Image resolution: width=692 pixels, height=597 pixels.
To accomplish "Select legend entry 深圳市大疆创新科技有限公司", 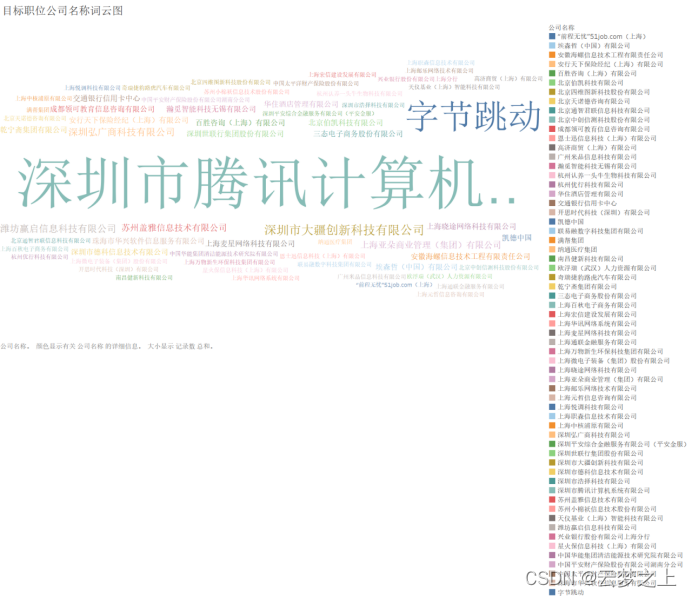I will pos(596,462).
